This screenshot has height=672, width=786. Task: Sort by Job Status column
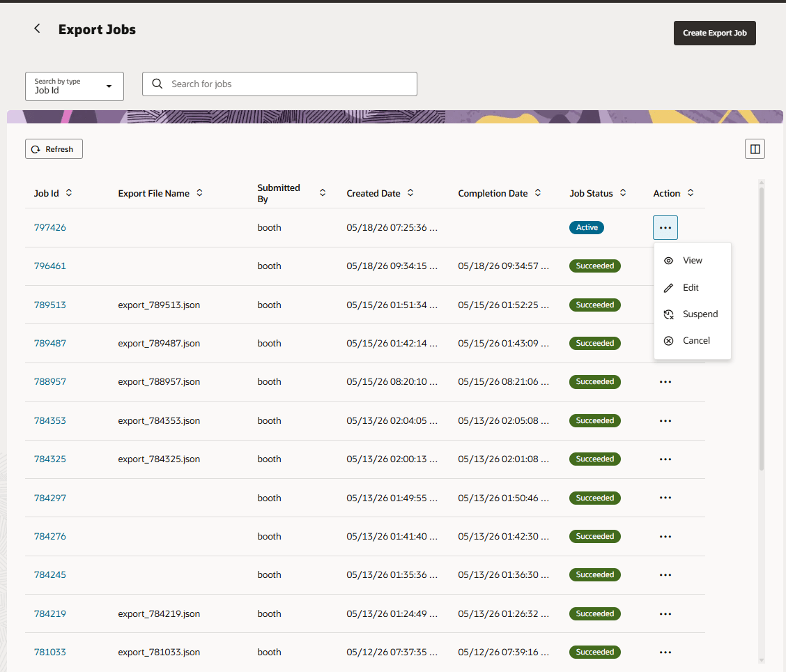point(623,193)
